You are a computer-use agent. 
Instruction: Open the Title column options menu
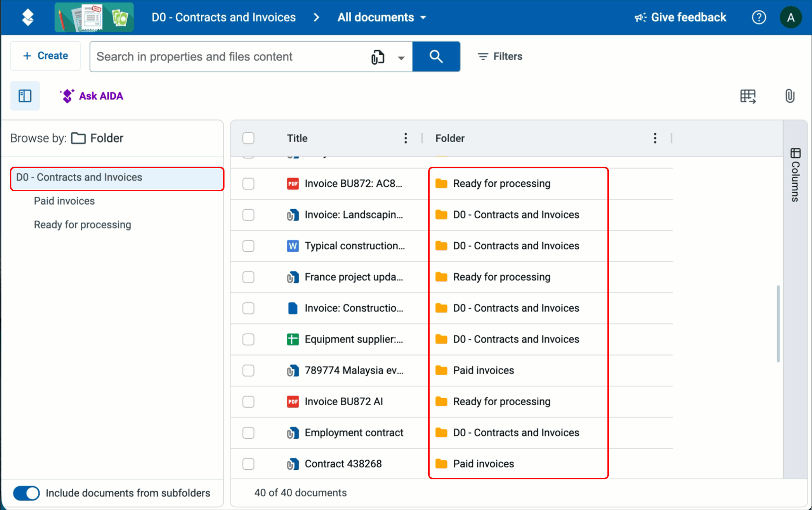[406, 138]
